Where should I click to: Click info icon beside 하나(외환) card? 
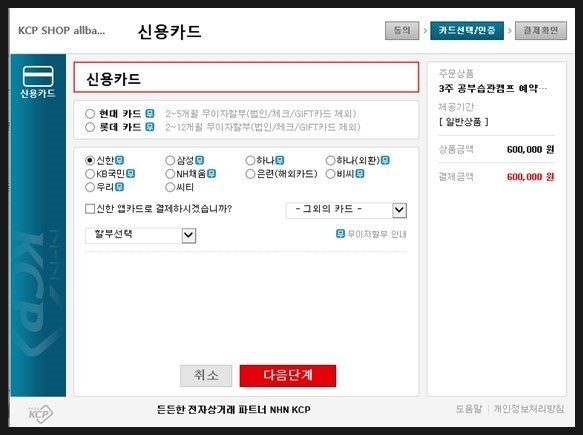coord(386,160)
